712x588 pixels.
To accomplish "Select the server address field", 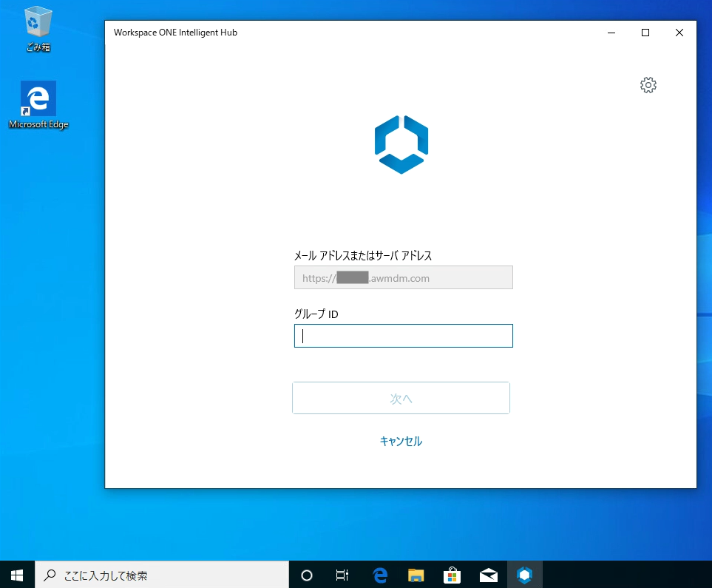I will tap(403, 277).
